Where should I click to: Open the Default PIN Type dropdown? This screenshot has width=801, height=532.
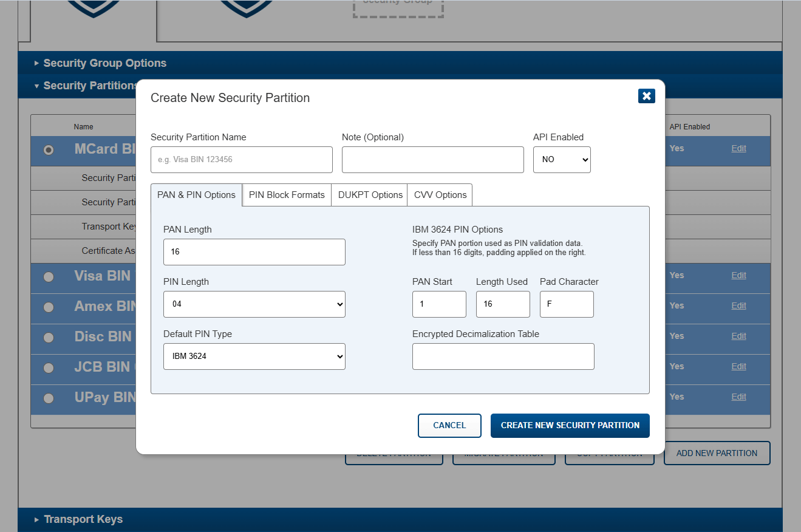tap(254, 356)
